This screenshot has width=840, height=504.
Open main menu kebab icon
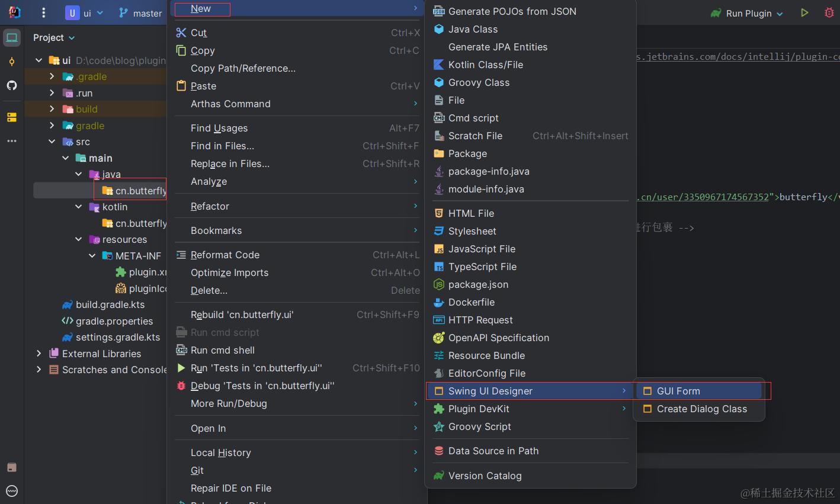click(x=43, y=12)
